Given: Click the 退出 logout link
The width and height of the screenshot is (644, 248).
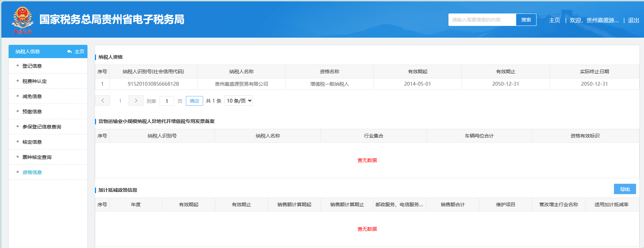Looking at the screenshot, I should 633,20.
